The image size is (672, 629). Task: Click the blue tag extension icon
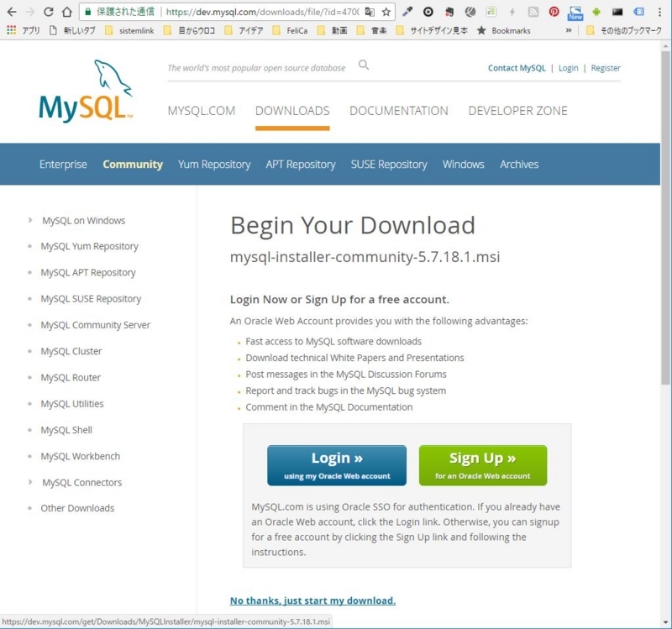tap(638, 12)
